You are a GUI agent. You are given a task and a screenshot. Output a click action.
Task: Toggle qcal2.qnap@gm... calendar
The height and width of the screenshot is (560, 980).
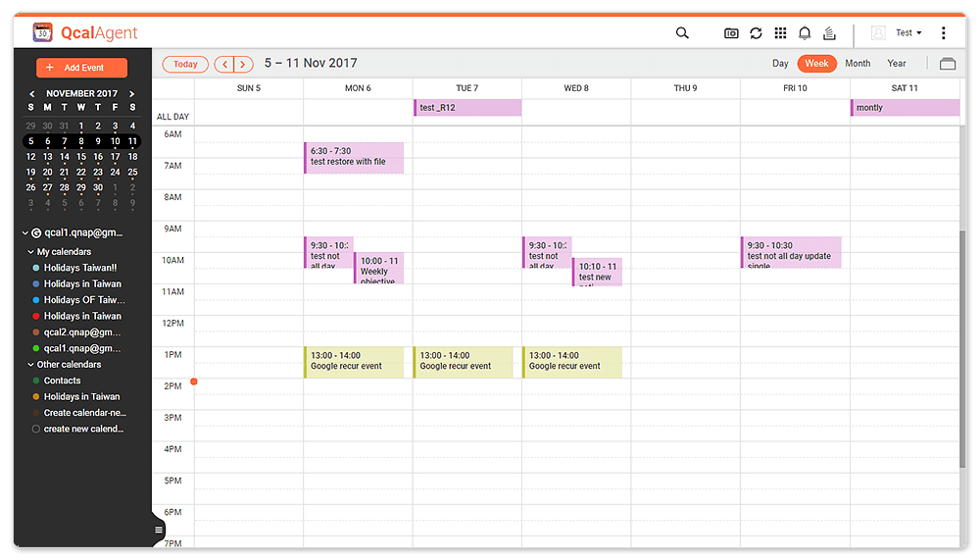(35, 332)
